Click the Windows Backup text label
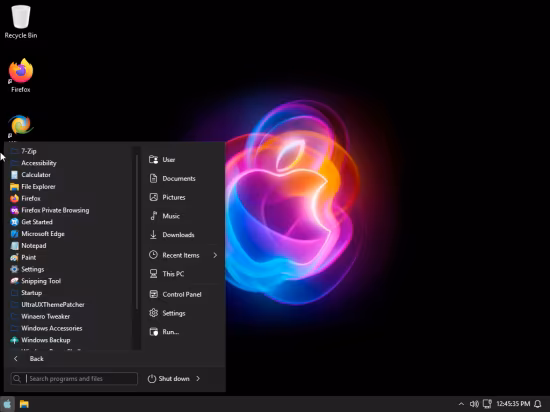This screenshot has width=550, height=412. point(46,340)
